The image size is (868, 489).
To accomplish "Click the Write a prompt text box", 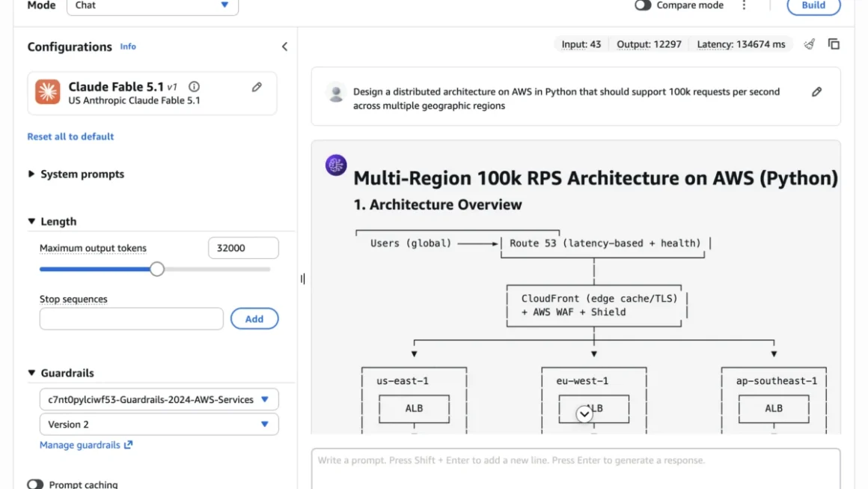I will (575, 469).
